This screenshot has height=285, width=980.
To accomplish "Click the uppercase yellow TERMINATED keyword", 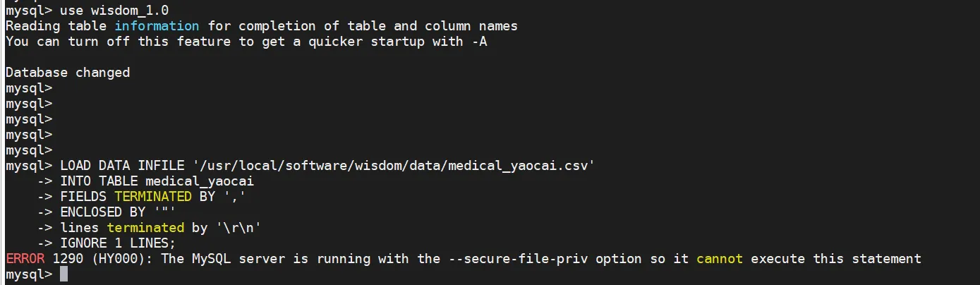I will pos(153,197).
